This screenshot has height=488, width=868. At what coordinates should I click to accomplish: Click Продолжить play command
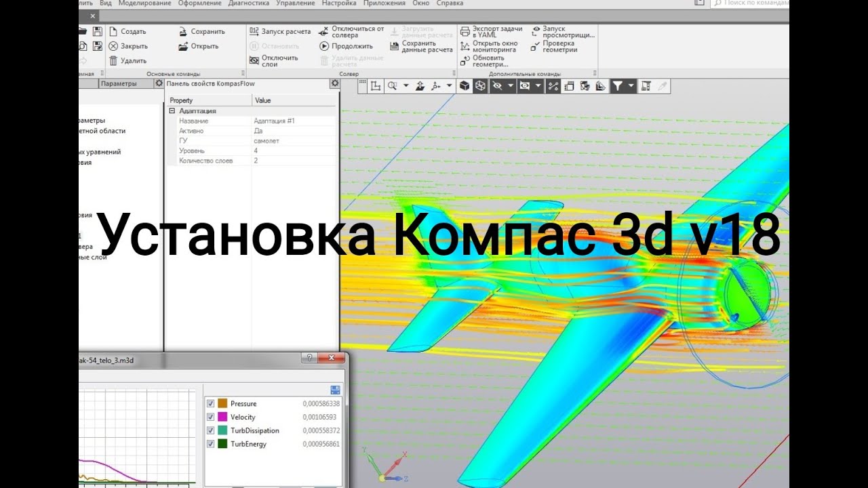pos(347,46)
